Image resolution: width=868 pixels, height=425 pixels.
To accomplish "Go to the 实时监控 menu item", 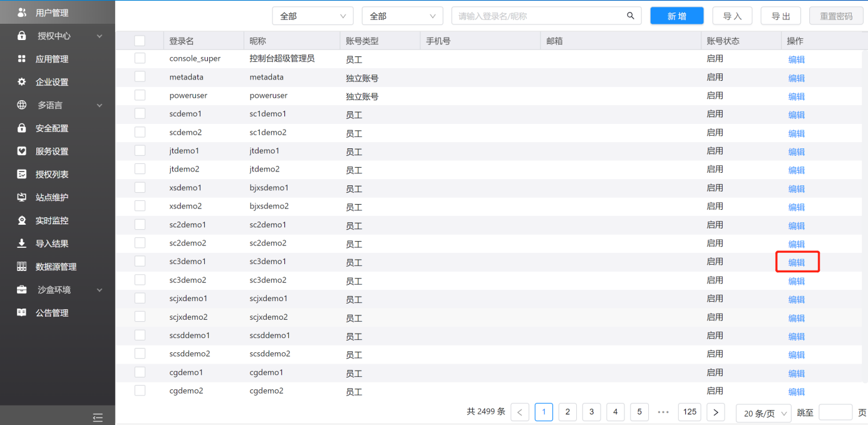I will 52,221.
